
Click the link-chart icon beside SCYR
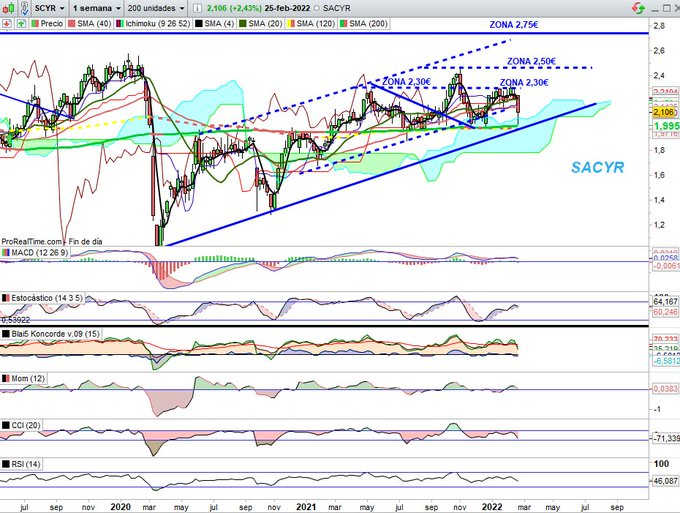coord(24,8)
